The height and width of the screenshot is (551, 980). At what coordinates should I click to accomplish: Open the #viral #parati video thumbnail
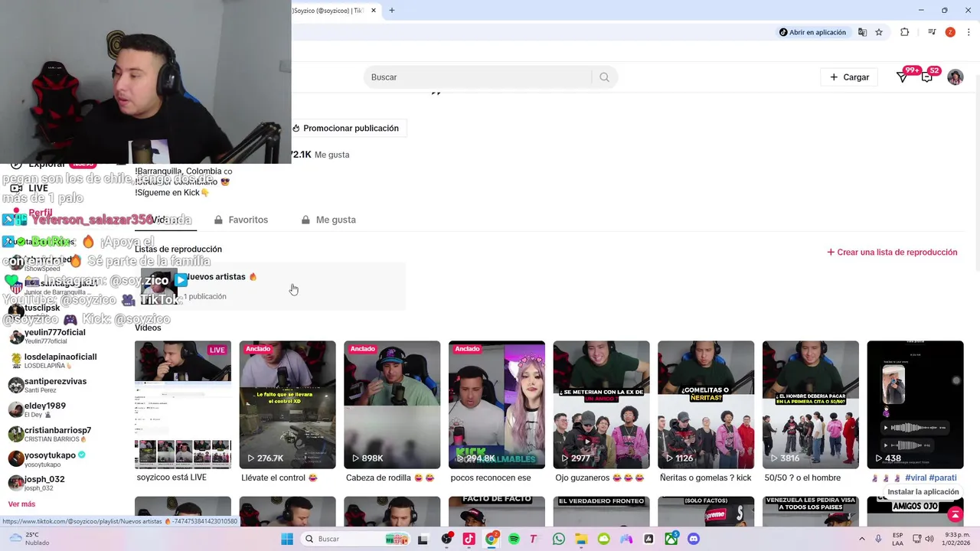pyautogui.click(x=915, y=405)
